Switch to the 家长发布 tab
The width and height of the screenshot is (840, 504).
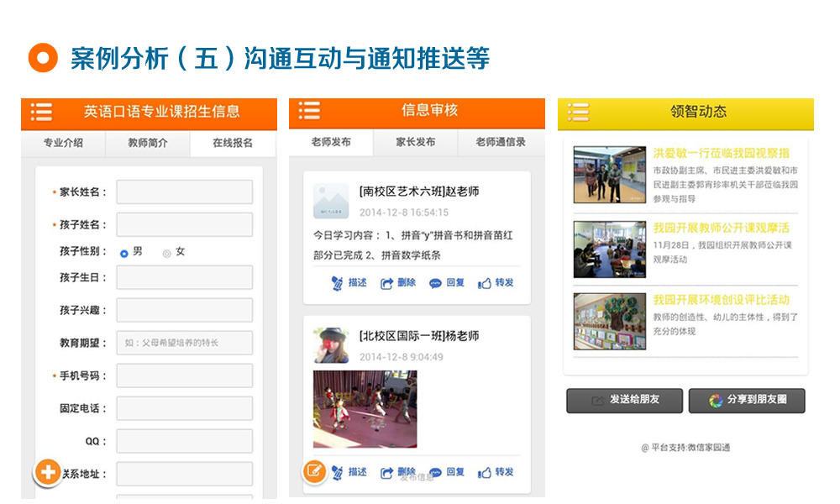(416, 142)
